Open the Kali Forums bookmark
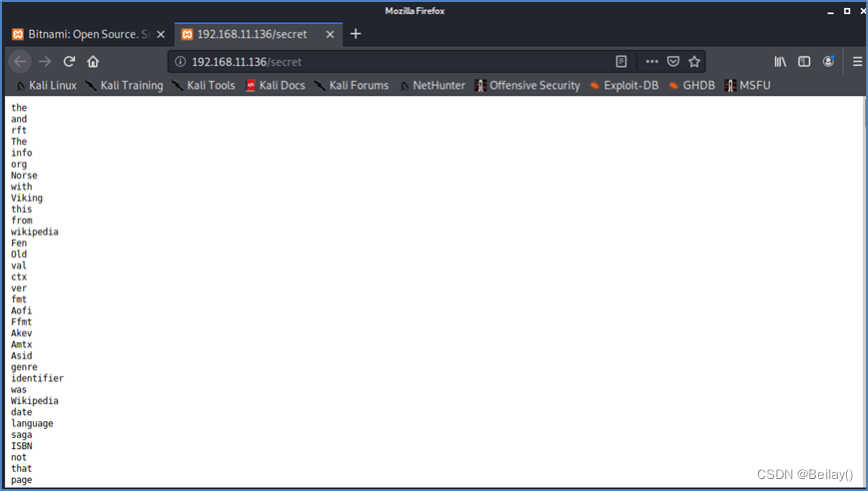Image resolution: width=868 pixels, height=491 pixels. click(x=352, y=85)
